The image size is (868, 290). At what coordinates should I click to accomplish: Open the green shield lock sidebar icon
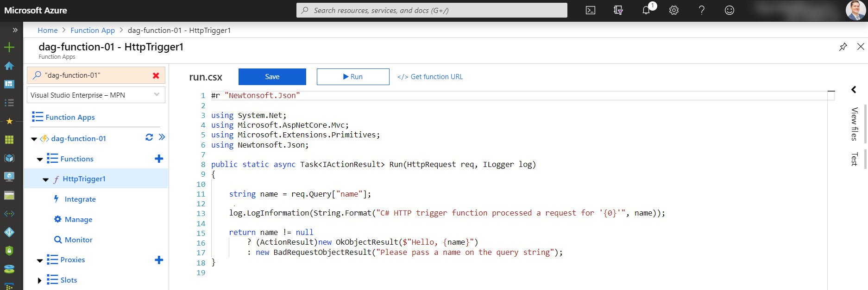pyautogui.click(x=9, y=251)
